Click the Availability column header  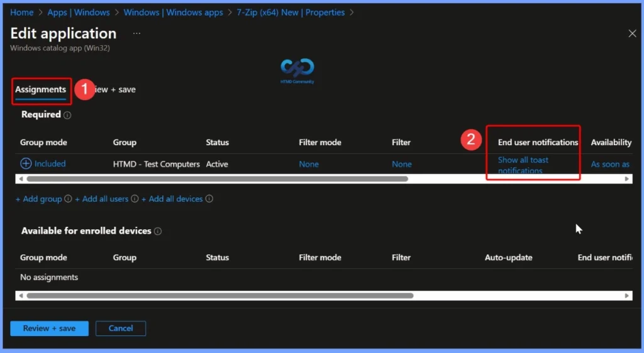(611, 142)
